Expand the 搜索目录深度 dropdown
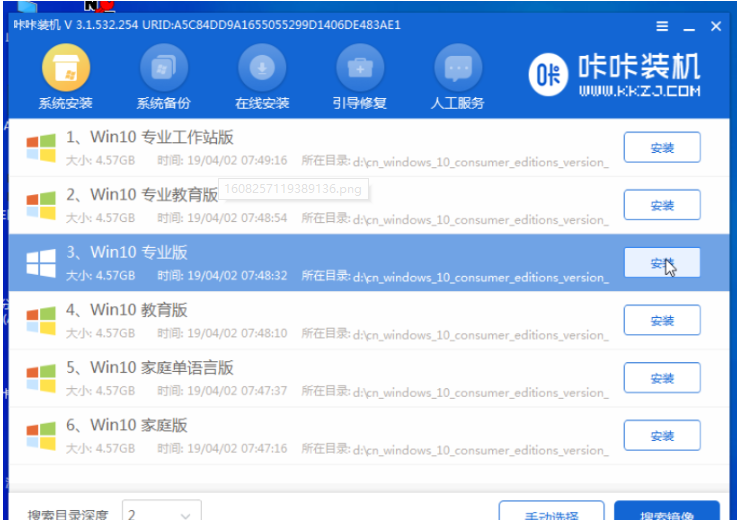 coord(161,515)
